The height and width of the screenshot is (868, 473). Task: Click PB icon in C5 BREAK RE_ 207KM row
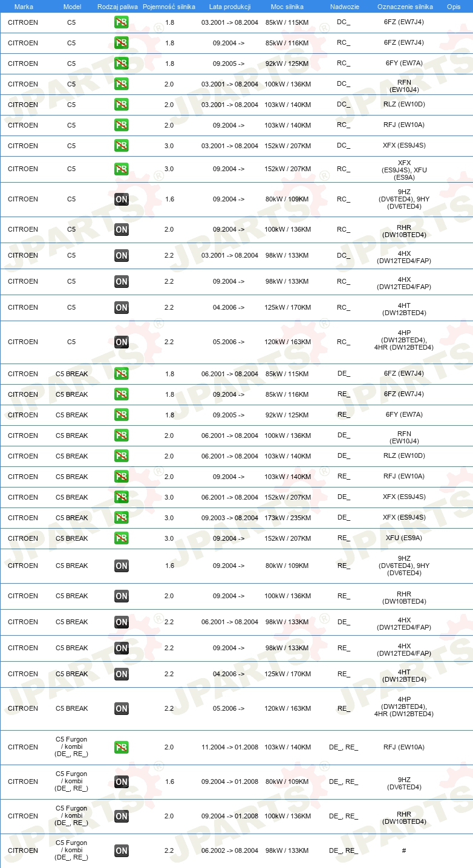coord(121,538)
